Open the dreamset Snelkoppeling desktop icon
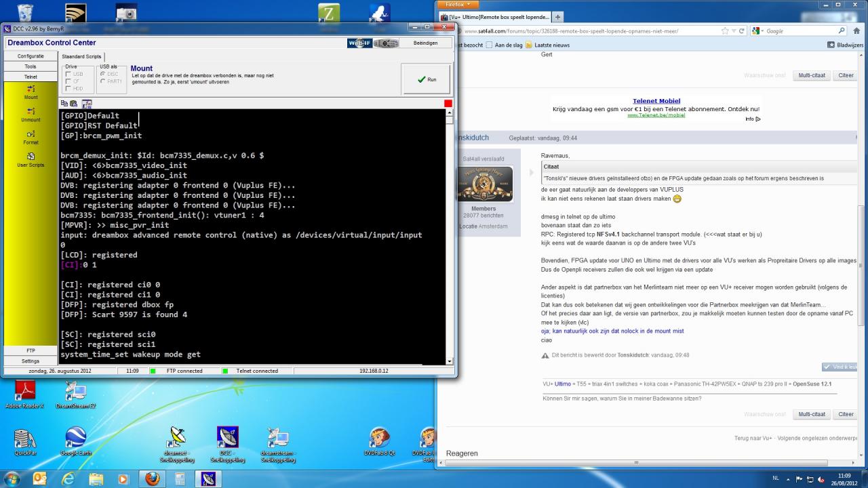 (x=177, y=445)
